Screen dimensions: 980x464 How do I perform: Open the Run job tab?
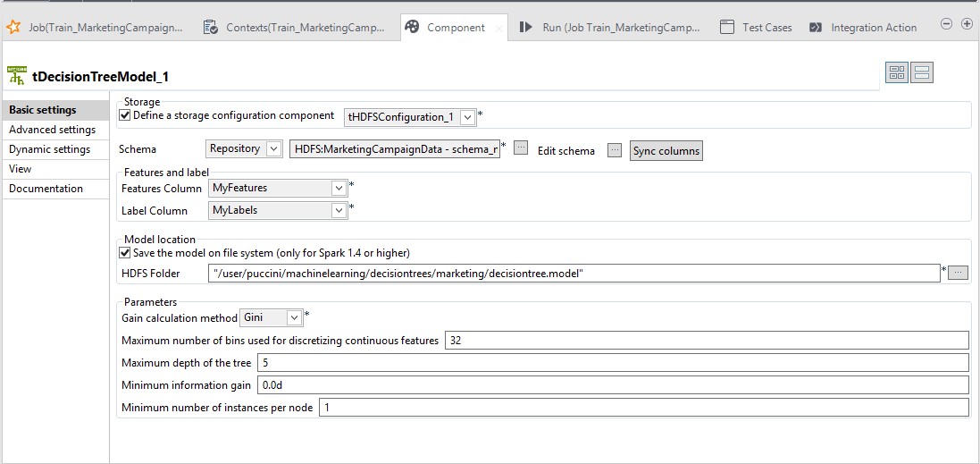[611, 28]
